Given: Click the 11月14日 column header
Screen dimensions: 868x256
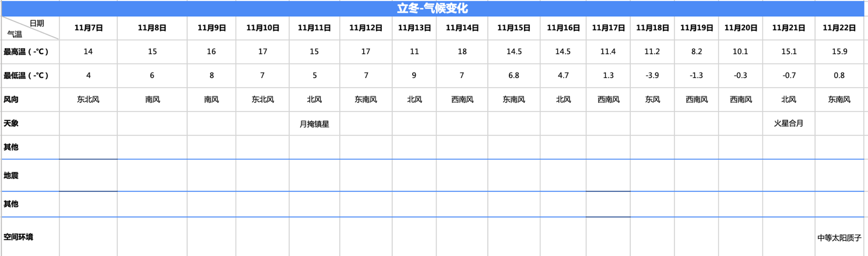Looking at the screenshot, I should [462, 28].
